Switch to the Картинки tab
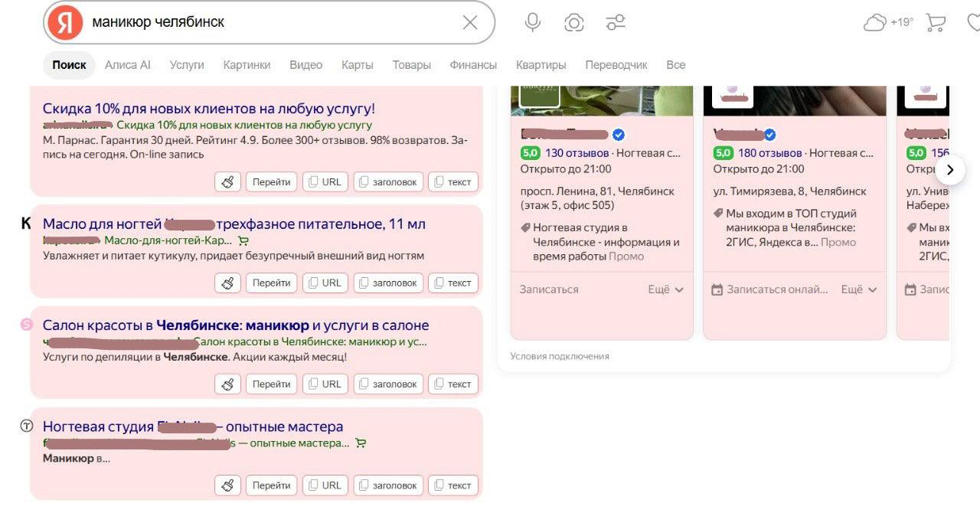 [x=247, y=65]
